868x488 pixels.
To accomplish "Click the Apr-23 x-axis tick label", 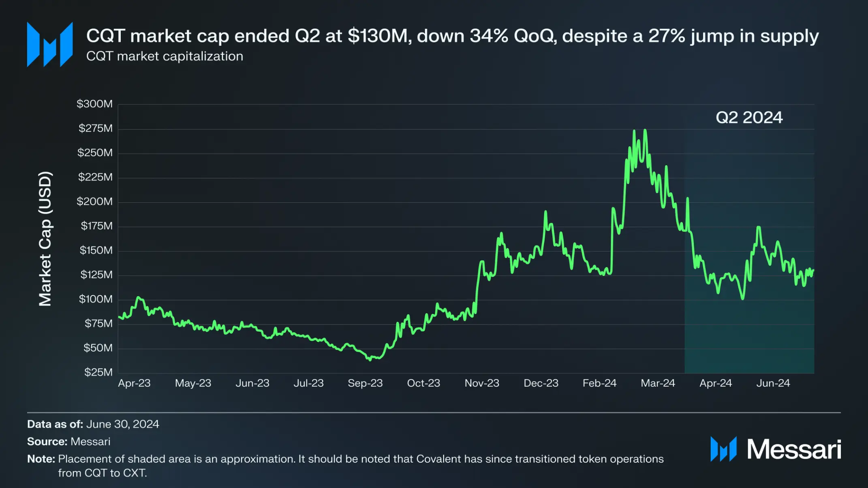I will tap(134, 383).
